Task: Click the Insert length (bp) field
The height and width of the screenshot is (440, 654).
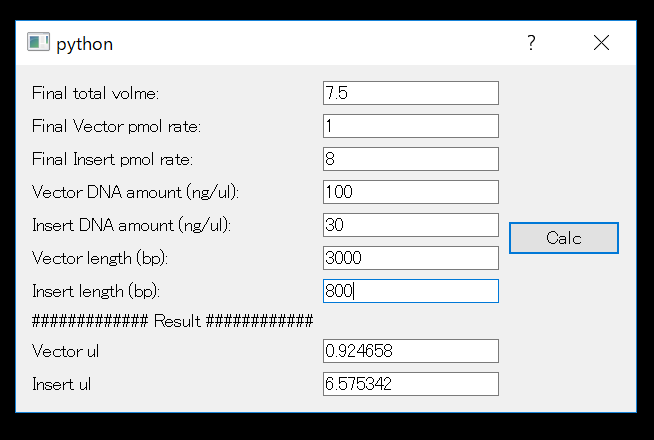Action: coord(410,291)
